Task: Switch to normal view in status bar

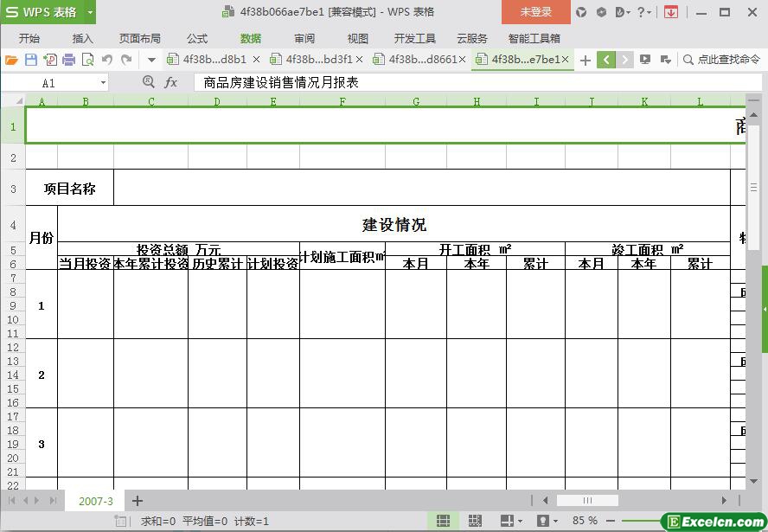Action: pyautogui.click(x=443, y=521)
